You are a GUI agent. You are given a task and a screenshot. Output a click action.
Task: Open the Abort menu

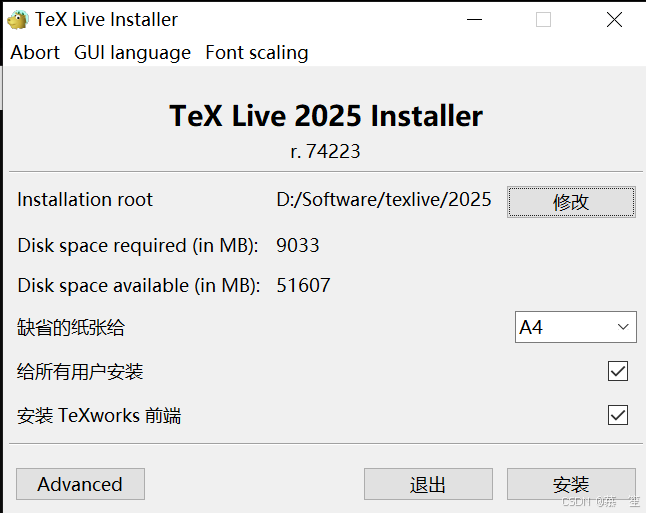point(35,53)
